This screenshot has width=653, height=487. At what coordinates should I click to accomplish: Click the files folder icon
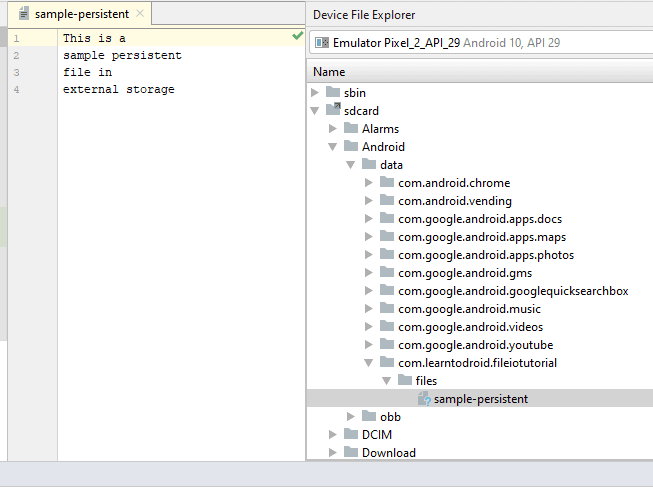point(404,381)
